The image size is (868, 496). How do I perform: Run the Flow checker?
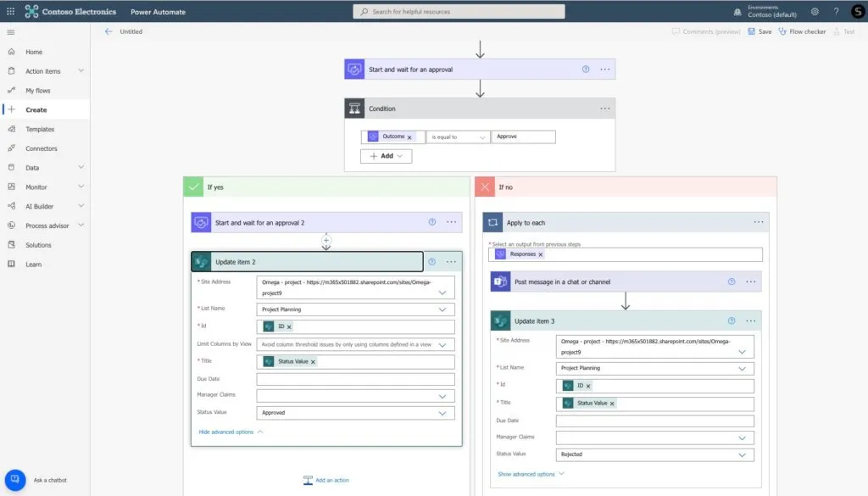point(802,31)
